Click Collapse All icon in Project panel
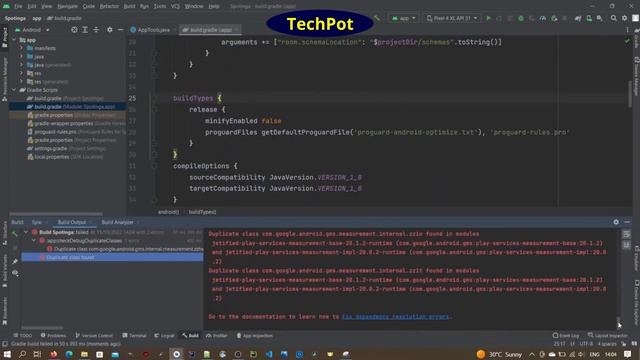Image resolution: width=640 pixels, height=360 pixels. point(96,30)
